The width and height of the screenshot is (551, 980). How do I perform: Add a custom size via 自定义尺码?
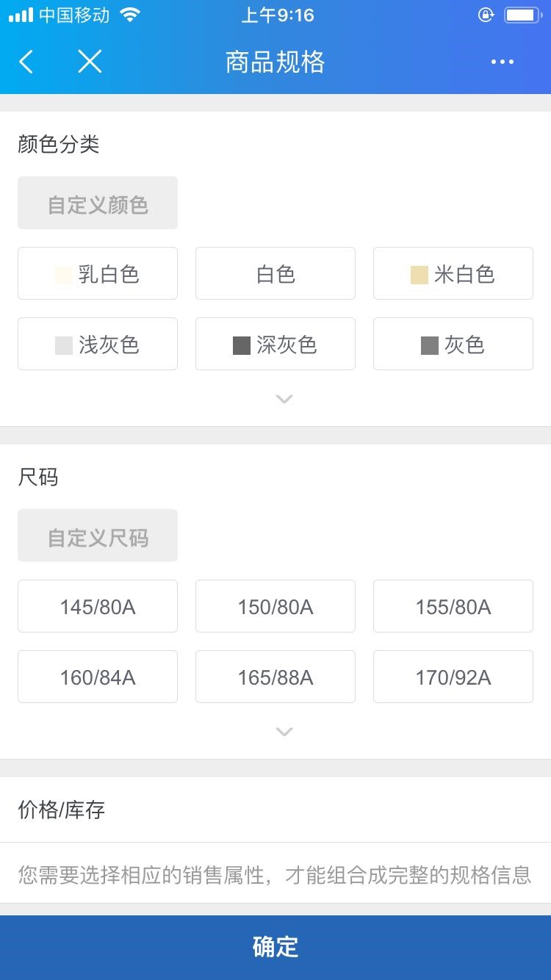(x=98, y=536)
